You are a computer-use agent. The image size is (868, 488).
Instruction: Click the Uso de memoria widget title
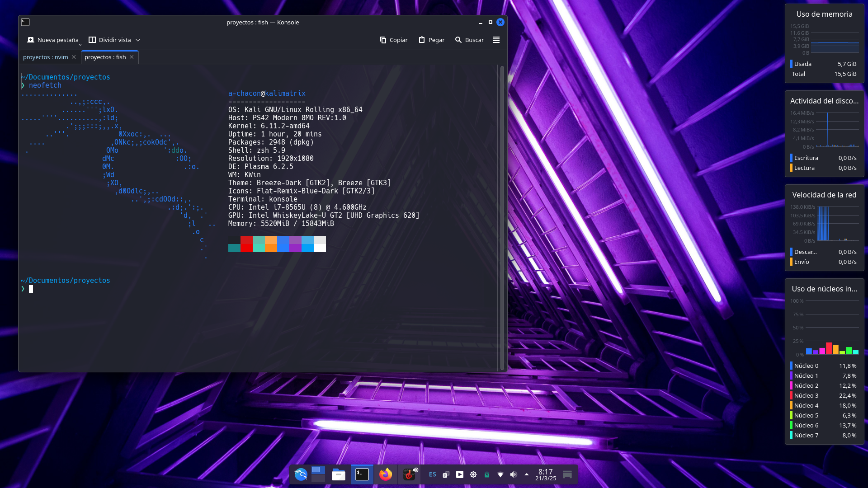coord(824,14)
